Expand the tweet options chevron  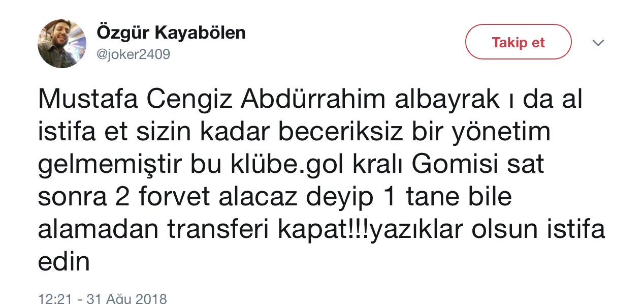(598, 43)
